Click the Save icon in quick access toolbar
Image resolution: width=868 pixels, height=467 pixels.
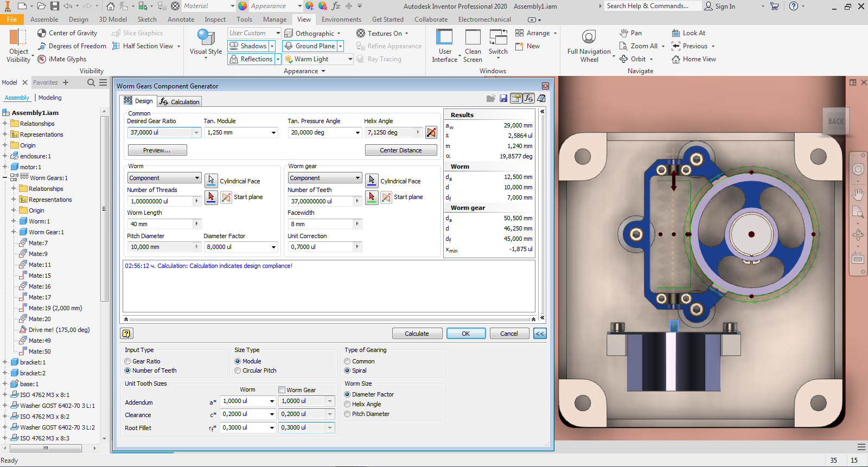pyautogui.click(x=55, y=6)
